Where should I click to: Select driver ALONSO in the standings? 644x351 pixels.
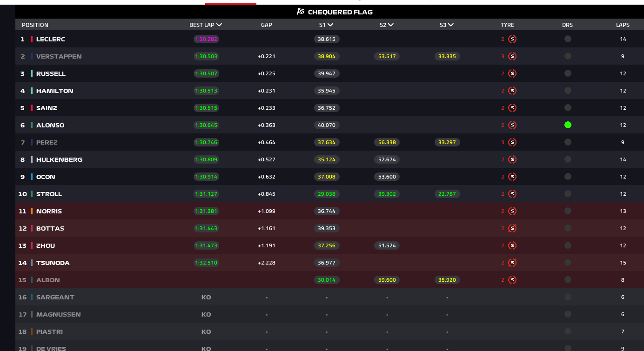point(50,125)
